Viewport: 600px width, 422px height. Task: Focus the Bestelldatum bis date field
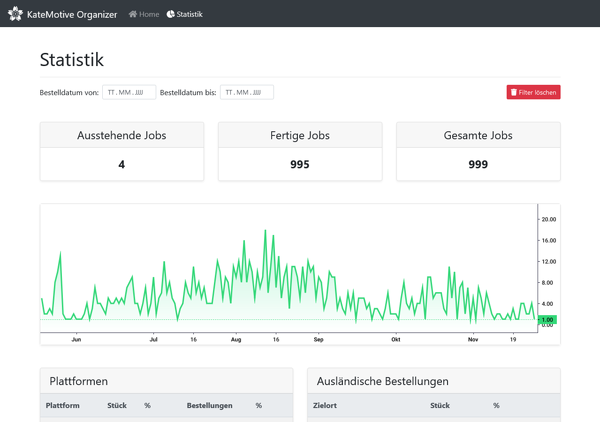(247, 92)
